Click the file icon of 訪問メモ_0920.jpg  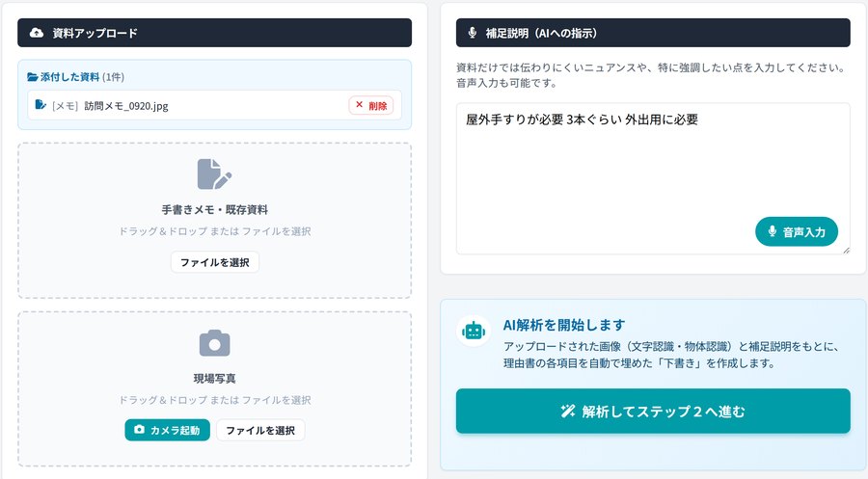[41, 104]
